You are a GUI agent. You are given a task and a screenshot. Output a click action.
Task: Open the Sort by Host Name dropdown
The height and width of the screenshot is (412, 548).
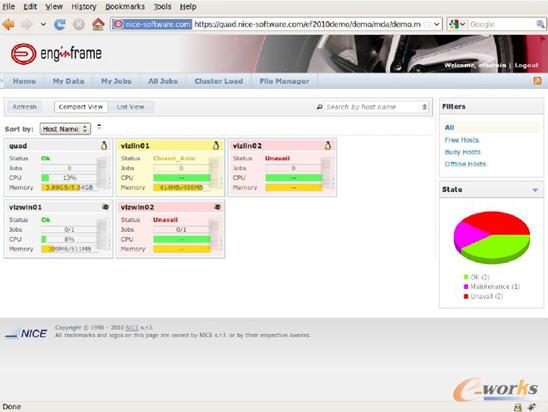point(65,129)
